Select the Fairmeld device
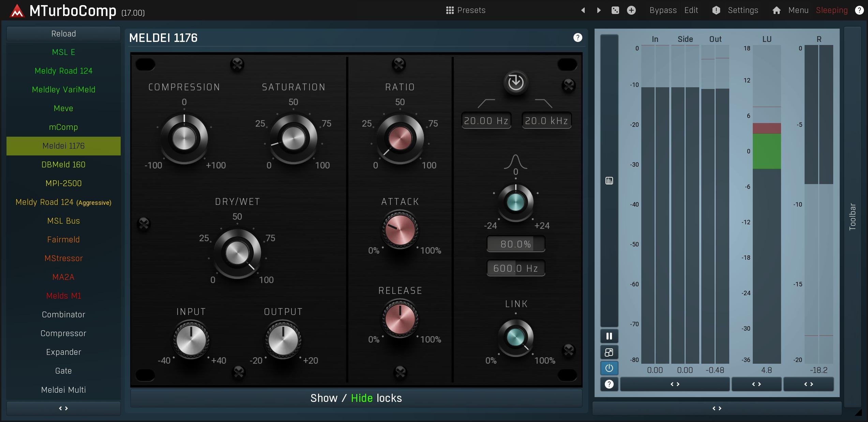This screenshot has width=868, height=422. pos(63,240)
